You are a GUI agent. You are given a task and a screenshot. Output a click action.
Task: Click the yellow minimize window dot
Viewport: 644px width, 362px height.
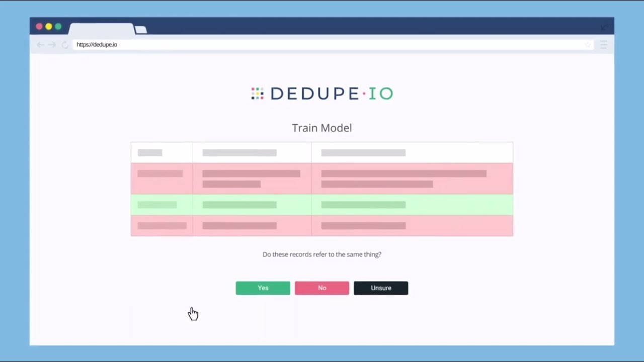pos(49,27)
